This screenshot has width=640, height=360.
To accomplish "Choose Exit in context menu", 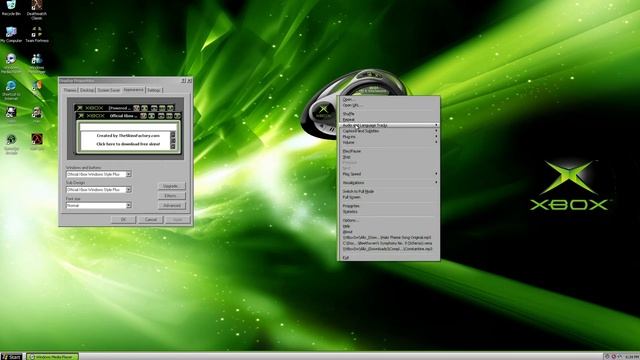I will pyautogui.click(x=389, y=258).
